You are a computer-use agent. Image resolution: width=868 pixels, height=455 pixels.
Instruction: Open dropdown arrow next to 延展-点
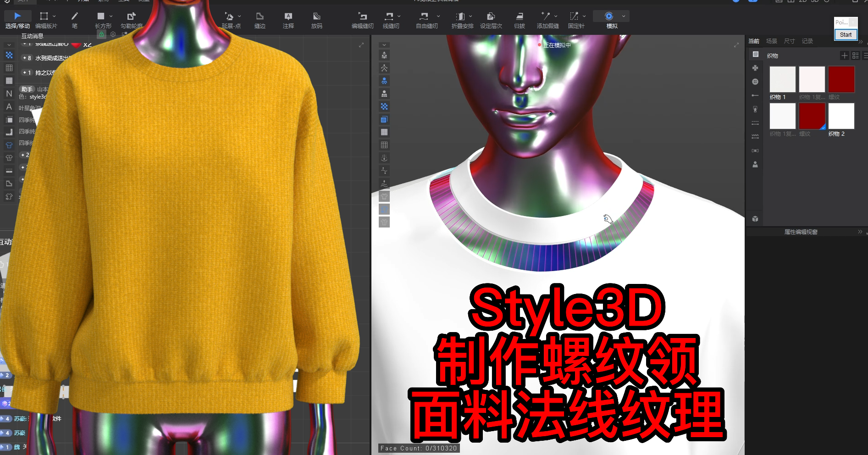pyautogui.click(x=239, y=16)
